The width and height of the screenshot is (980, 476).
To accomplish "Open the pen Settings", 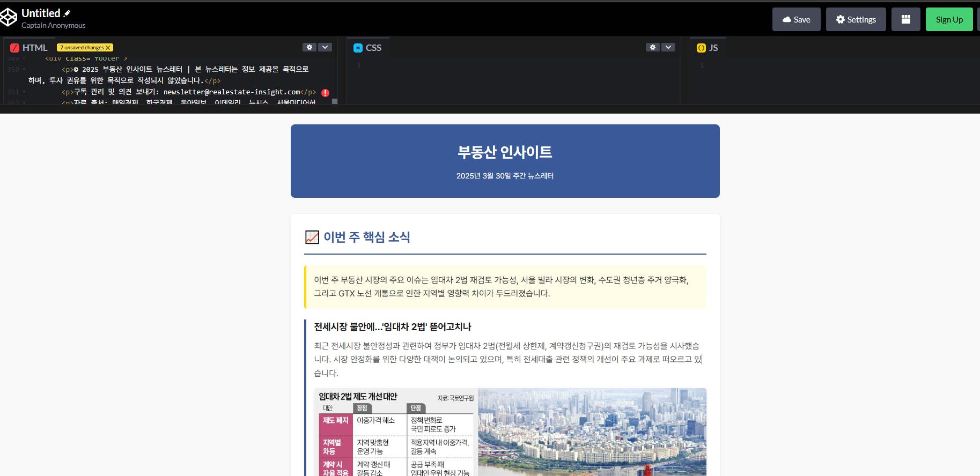I will 856,19.
